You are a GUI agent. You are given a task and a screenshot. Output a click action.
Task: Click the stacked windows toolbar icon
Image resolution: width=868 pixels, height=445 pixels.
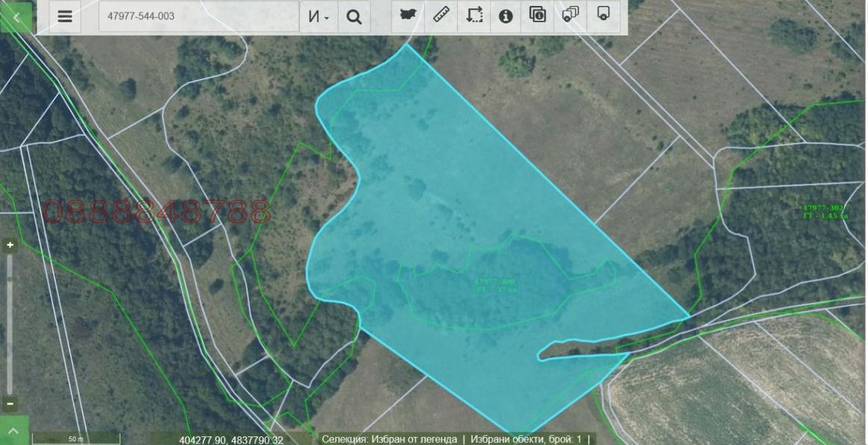(x=570, y=15)
